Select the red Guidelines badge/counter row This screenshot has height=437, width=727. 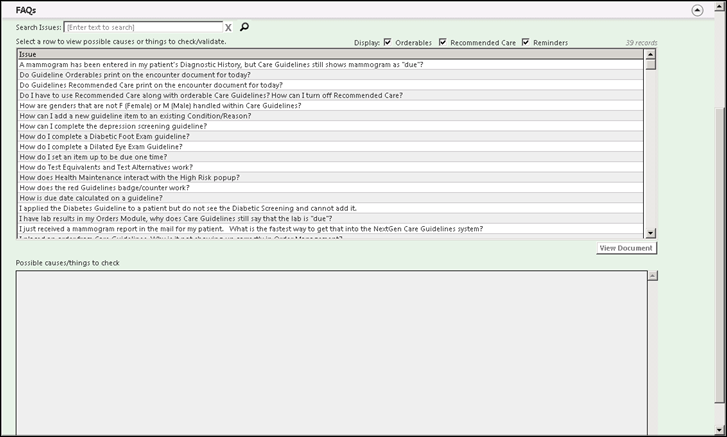point(331,188)
